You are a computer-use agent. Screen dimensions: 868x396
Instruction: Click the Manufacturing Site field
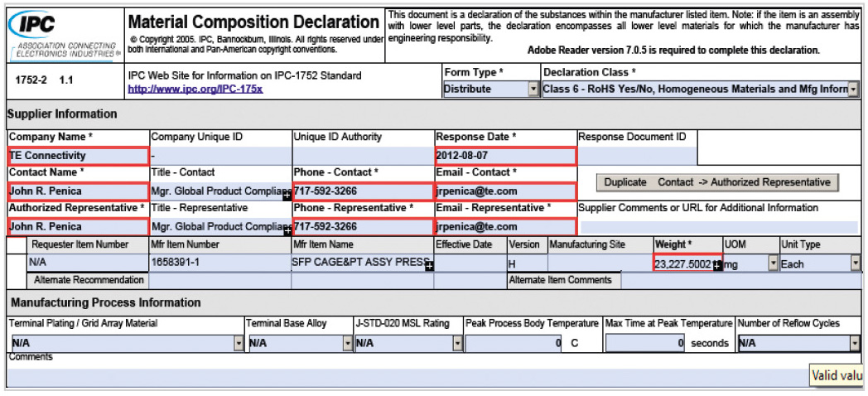[600, 263]
